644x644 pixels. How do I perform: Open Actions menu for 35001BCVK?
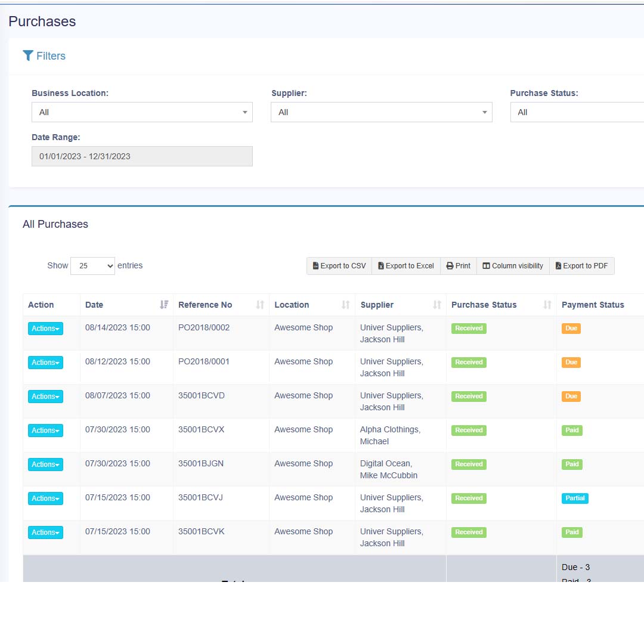coord(45,532)
